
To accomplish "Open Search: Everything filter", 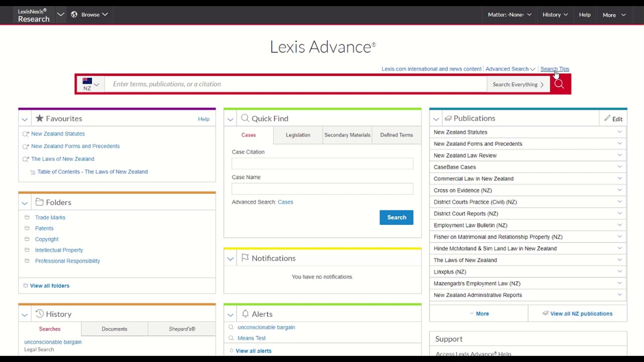I will pos(518,84).
